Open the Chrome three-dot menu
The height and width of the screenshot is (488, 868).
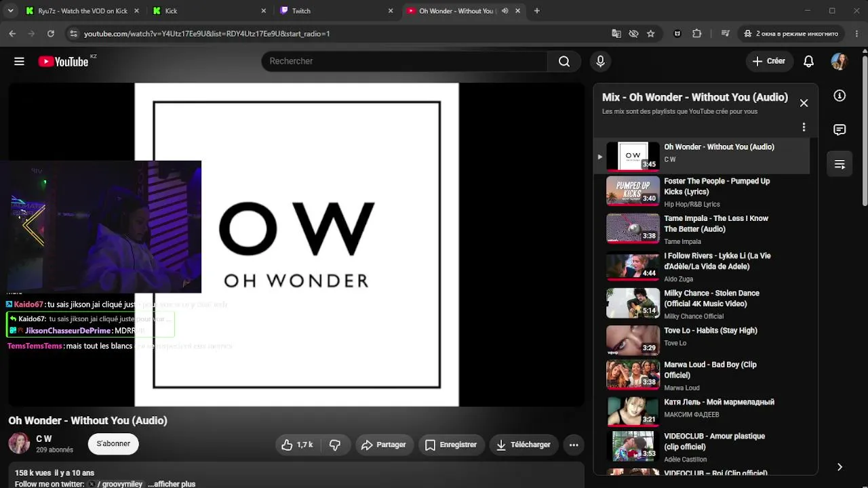[856, 33]
